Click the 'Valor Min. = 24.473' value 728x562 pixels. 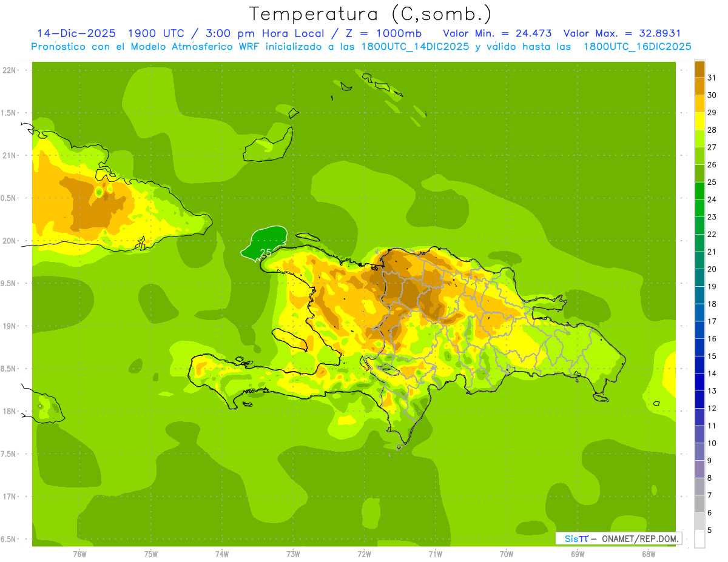click(497, 33)
